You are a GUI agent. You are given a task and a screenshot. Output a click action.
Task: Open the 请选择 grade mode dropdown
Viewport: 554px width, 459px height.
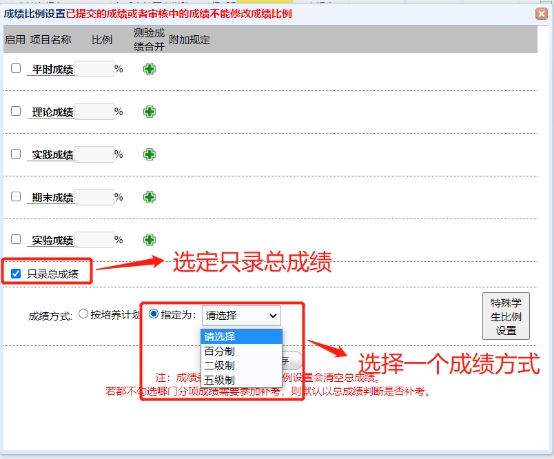pyautogui.click(x=241, y=316)
